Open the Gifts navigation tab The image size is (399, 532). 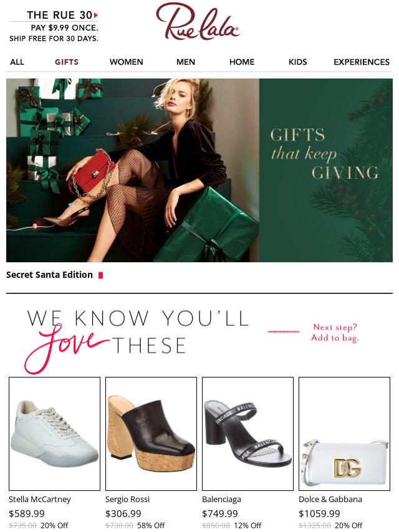click(67, 62)
